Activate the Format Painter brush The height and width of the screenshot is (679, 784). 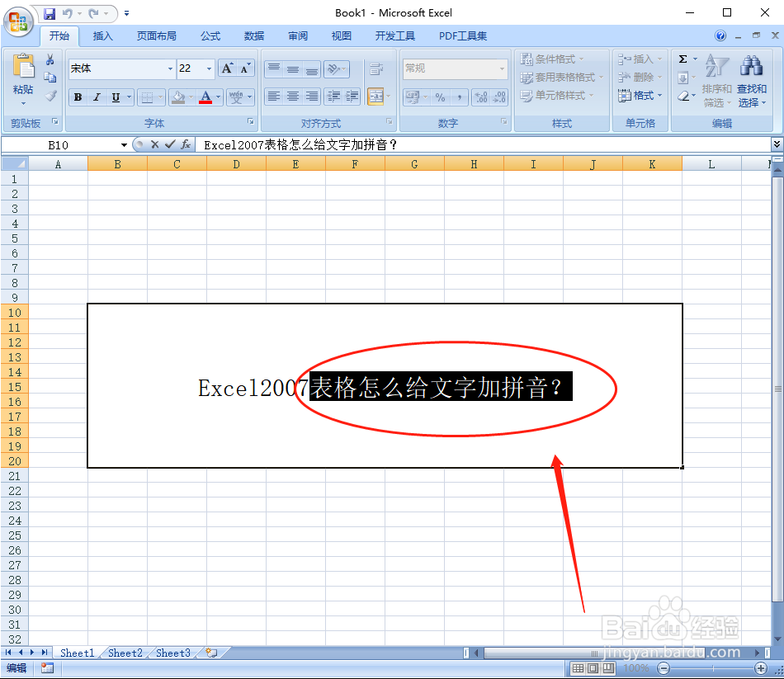click(x=50, y=96)
